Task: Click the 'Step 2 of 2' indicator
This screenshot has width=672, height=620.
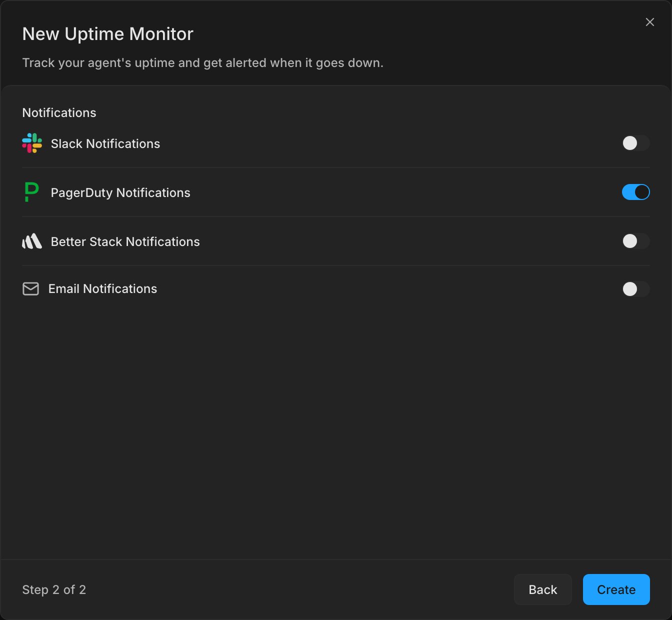Action: pos(54,589)
